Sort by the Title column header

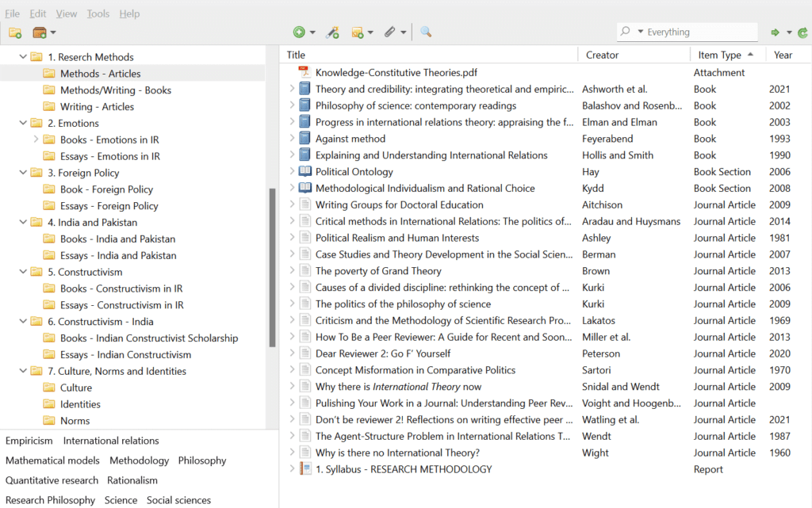pyautogui.click(x=429, y=55)
